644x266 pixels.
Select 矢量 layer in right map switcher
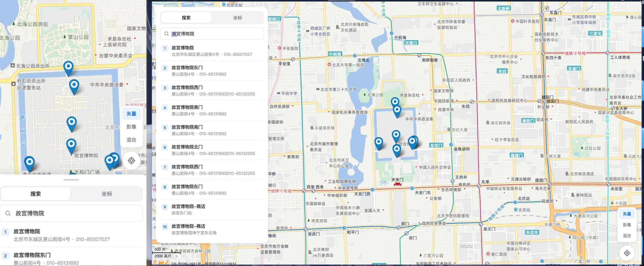(627, 214)
